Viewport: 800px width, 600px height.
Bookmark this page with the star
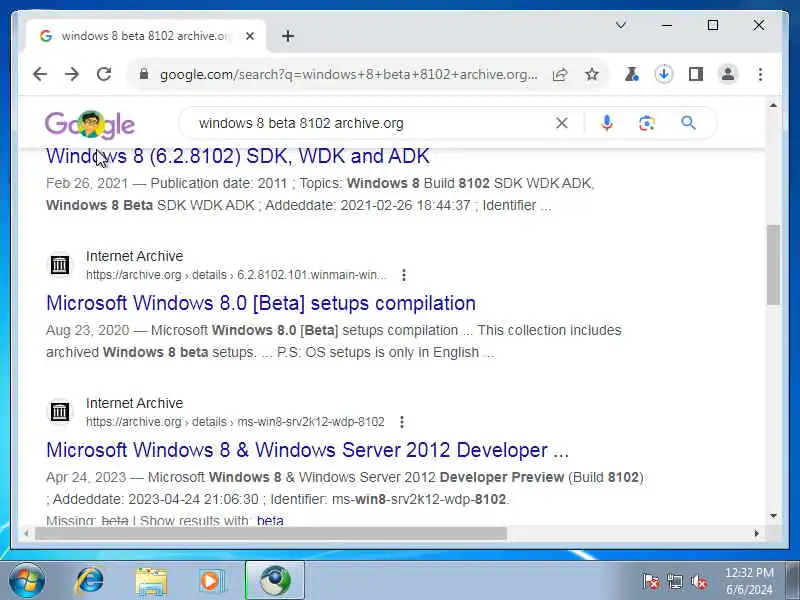tap(592, 74)
